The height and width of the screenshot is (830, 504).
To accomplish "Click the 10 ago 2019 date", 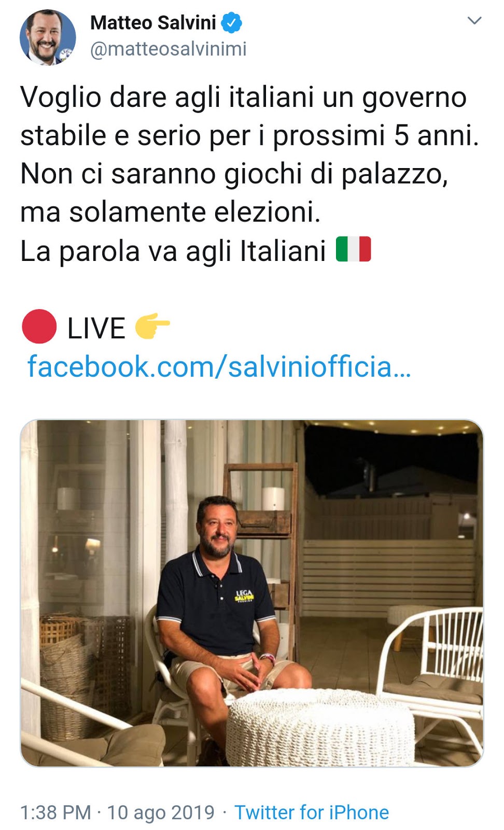I will (x=161, y=812).
